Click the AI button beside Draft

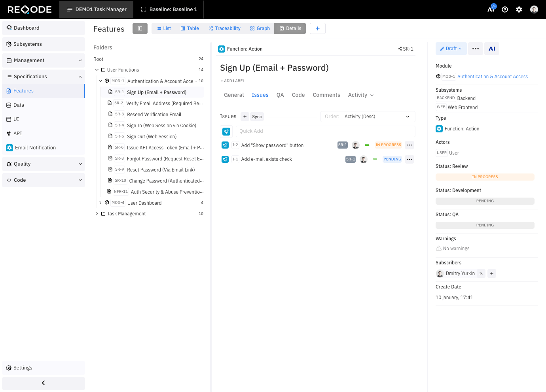pyautogui.click(x=492, y=49)
